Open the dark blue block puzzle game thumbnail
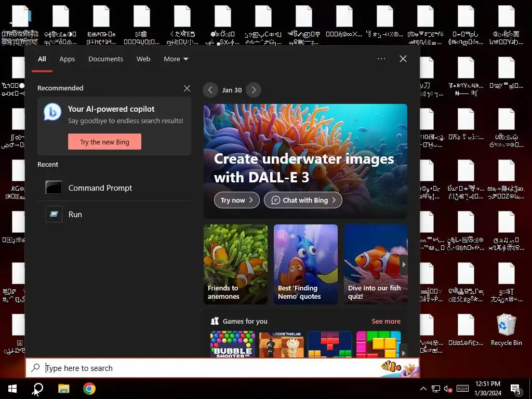This screenshot has width=532, height=399. (330, 344)
